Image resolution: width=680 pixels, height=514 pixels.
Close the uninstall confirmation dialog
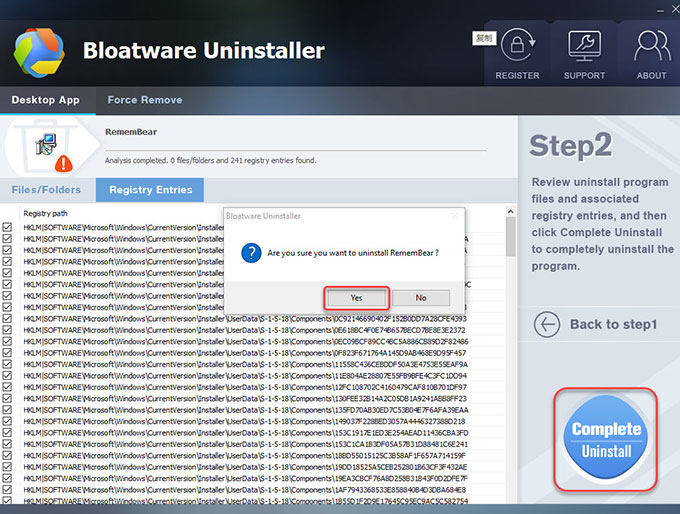tap(454, 216)
